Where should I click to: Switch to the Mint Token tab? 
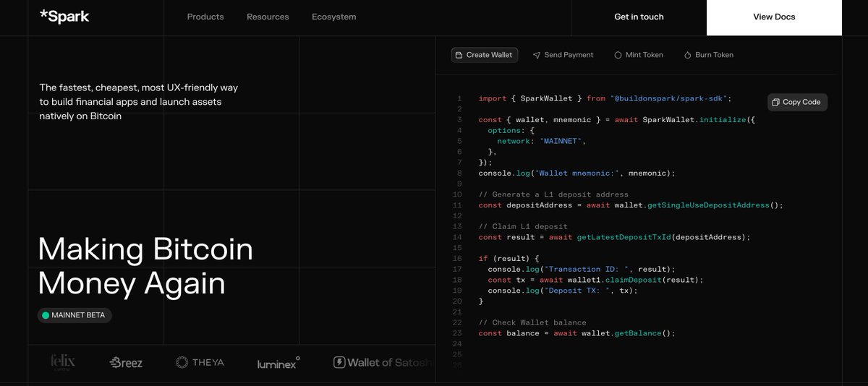point(638,55)
